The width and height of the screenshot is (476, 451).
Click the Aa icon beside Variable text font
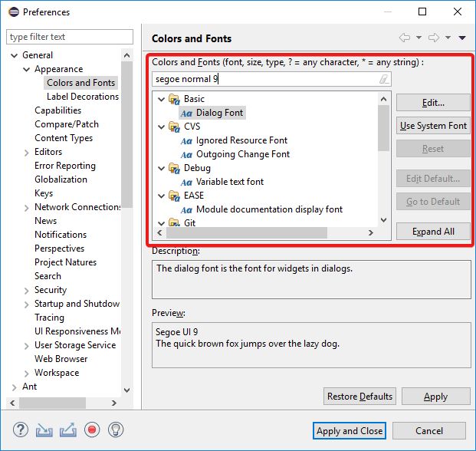pyautogui.click(x=186, y=183)
